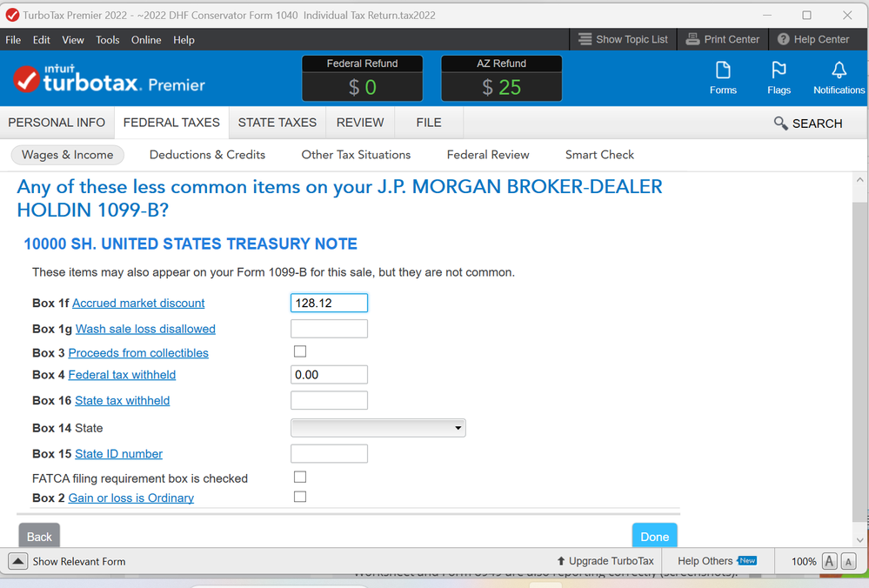869x588 pixels.
Task: Select the Smart Check subtab
Action: (599, 155)
